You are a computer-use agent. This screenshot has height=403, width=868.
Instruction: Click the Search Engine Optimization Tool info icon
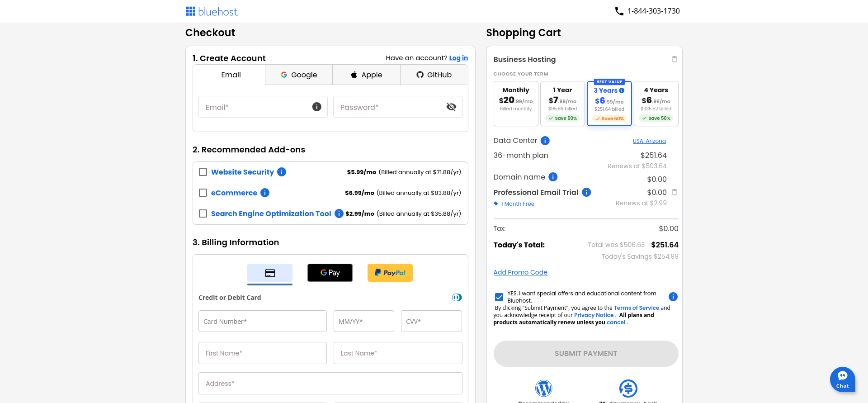(x=339, y=213)
